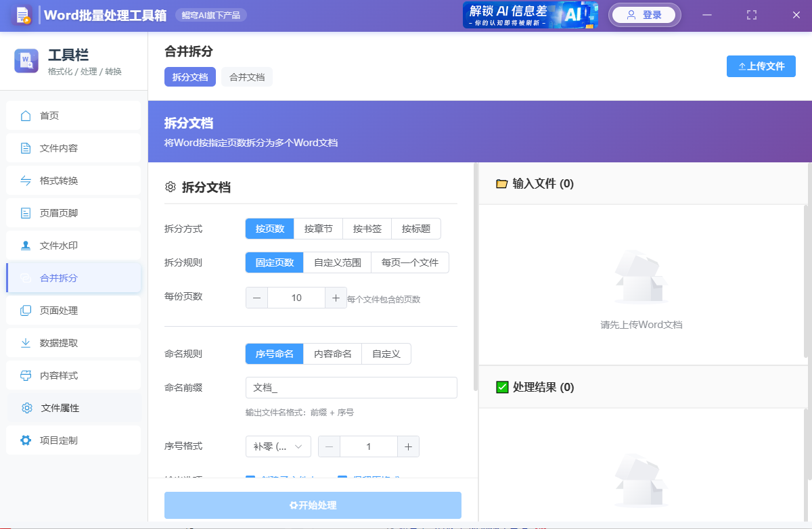
Task: Select 每页一个文件 split rule option
Action: pos(411,262)
